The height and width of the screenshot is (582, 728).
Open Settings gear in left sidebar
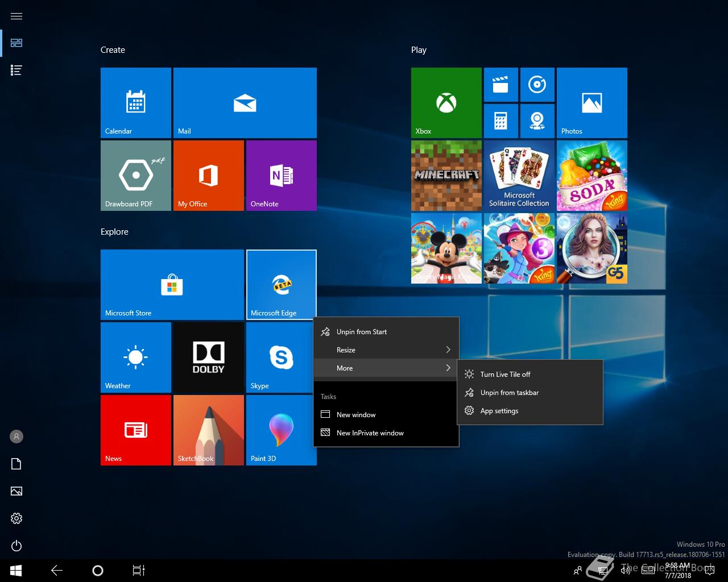coord(16,518)
